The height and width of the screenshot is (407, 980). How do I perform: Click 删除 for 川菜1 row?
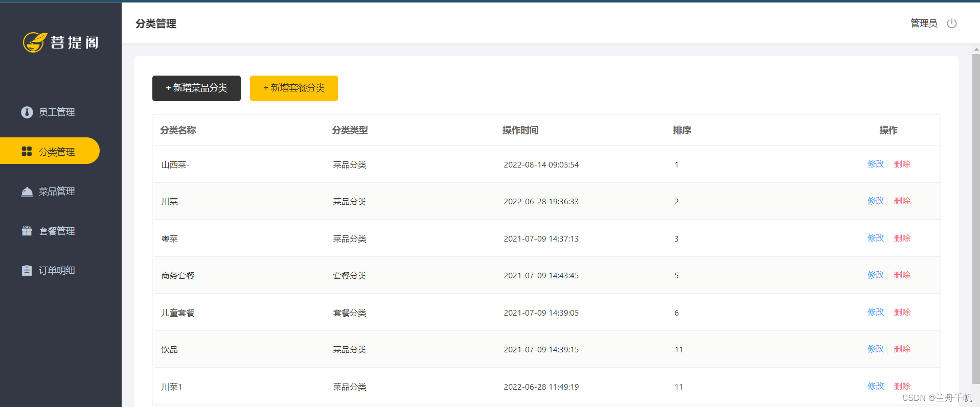click(x=902, y=386)
